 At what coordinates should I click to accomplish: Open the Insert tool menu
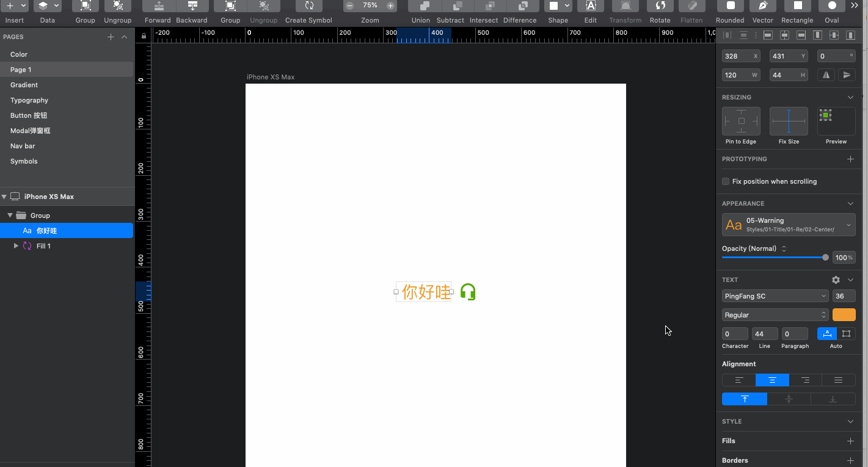15,6
